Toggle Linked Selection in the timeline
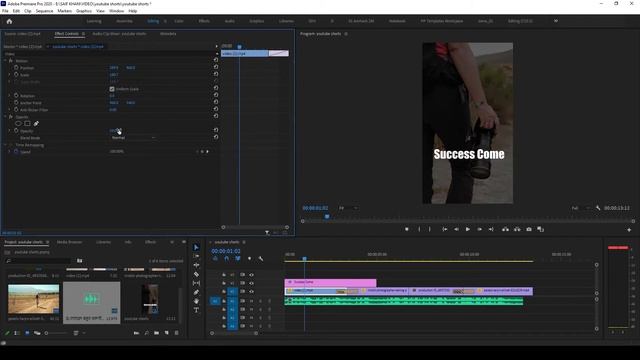 pyautogui.click(x=238, y=258)
